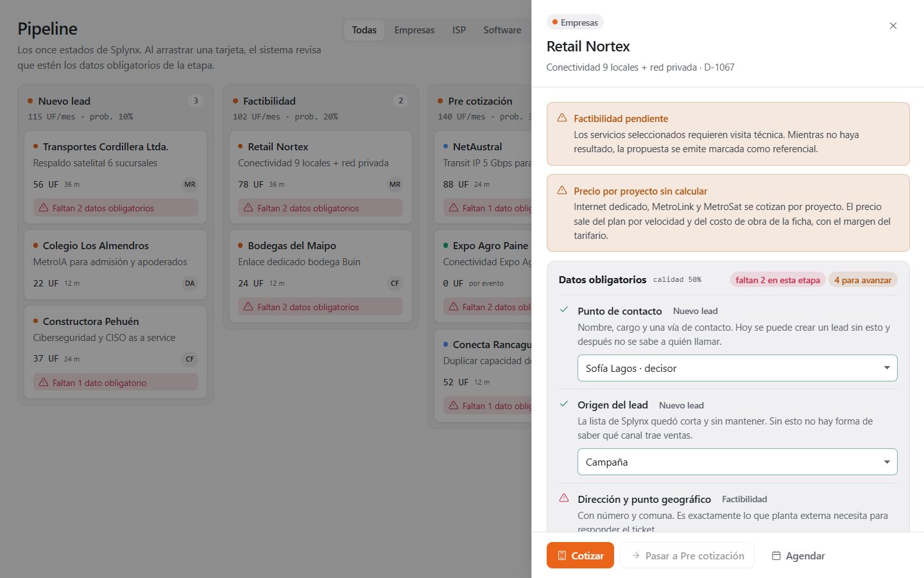Viewport: 924px width, 578px height.
Task: Click warning badge on Bodegas del Maipo card
Action: pos(320,307)
